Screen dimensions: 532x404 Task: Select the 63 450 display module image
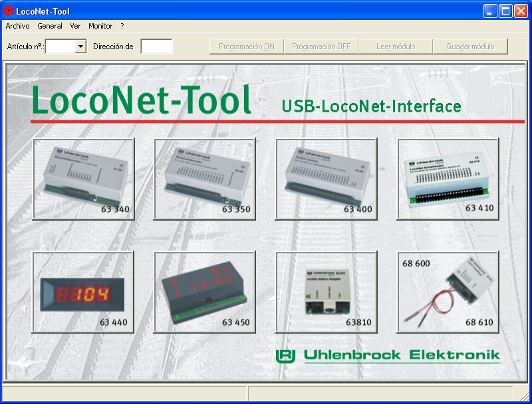pos(205,292)
